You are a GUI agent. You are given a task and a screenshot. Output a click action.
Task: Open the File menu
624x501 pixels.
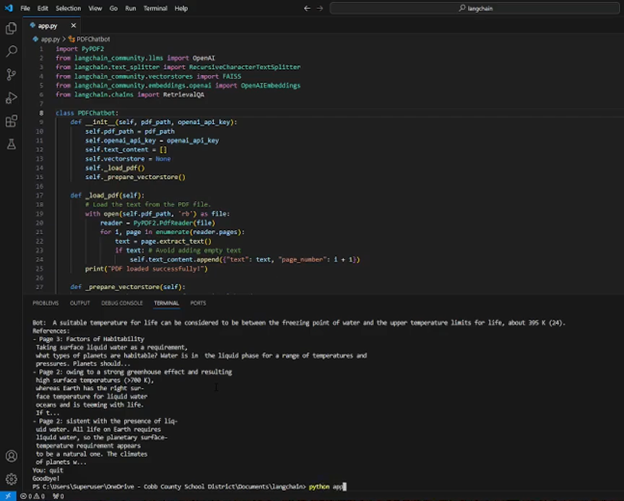click(25, 8)
